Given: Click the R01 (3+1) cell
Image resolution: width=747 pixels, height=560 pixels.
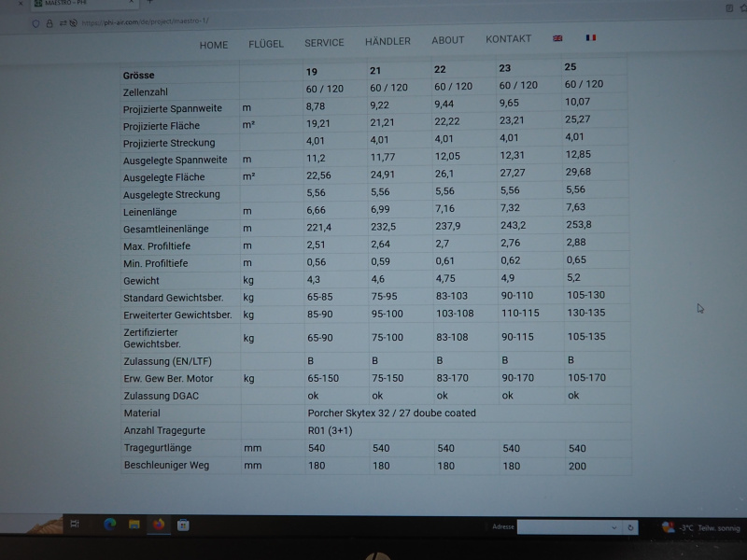Looking at the screenshot, I should pos(331,430).
